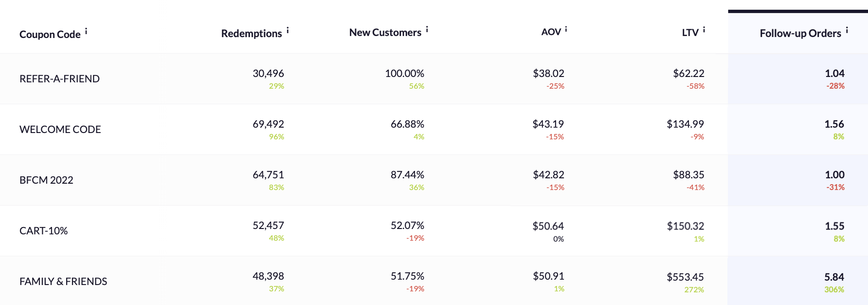Click info icon beside Follow-up Orders
Image resolution: width=868 pixels, height=305 pixels.
847,30
